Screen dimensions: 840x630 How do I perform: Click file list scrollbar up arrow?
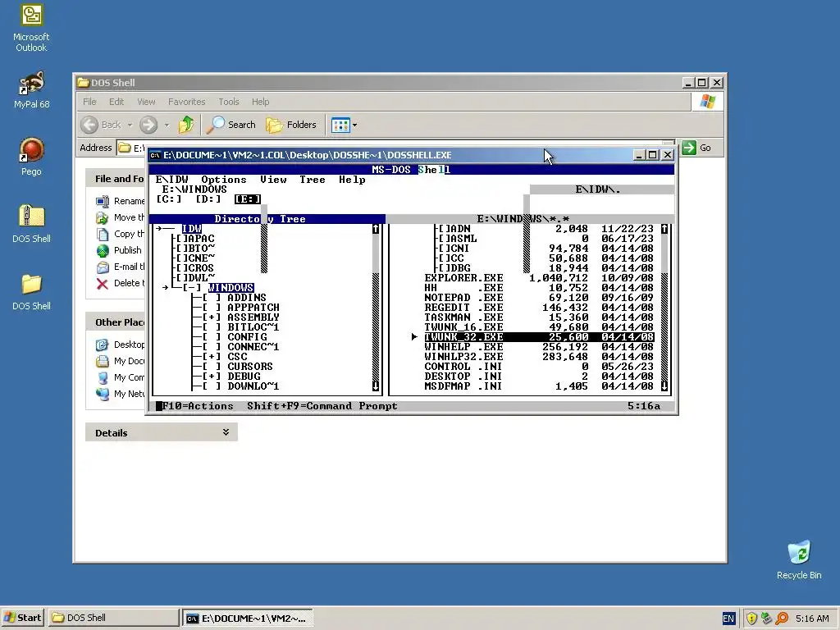point(664,229)
